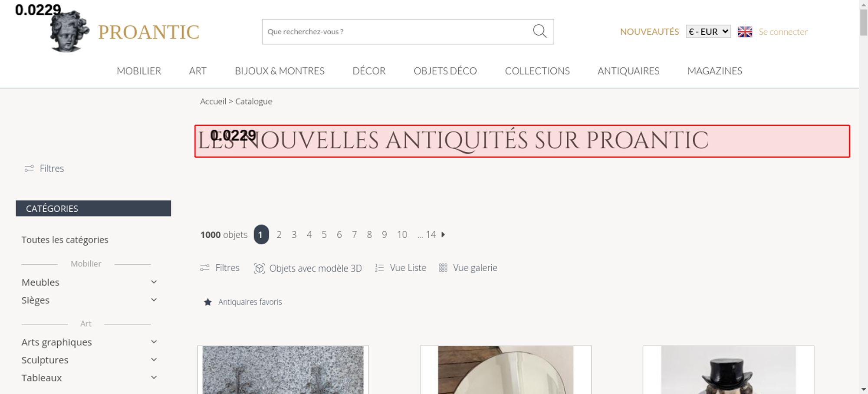Expand the Meubles category

point(154,282)
